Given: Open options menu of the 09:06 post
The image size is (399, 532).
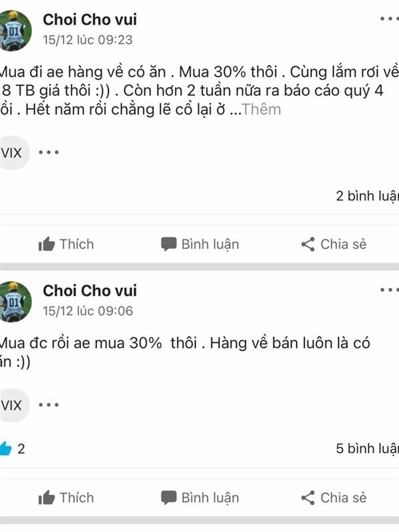Looking at the screenshot, I should tap(389, 290).
